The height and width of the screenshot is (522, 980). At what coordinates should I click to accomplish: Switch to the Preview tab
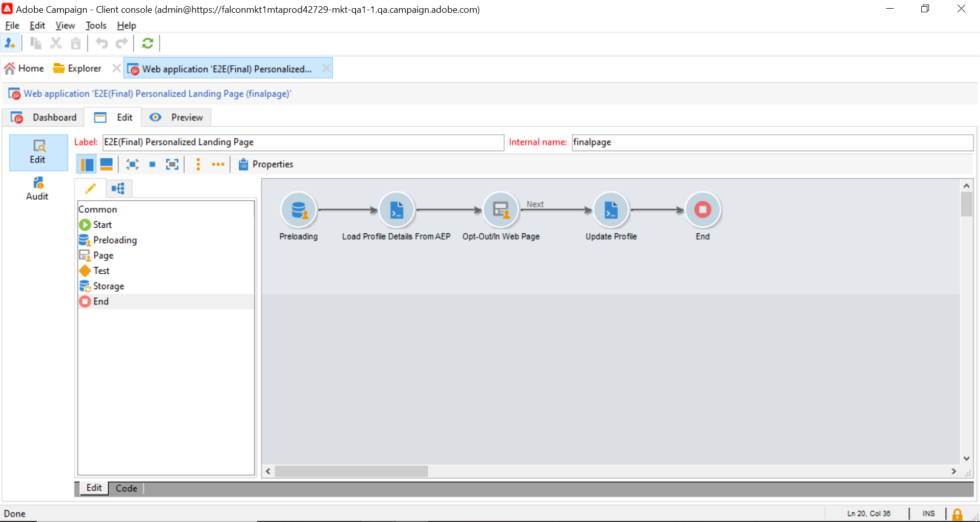point(177,117)
